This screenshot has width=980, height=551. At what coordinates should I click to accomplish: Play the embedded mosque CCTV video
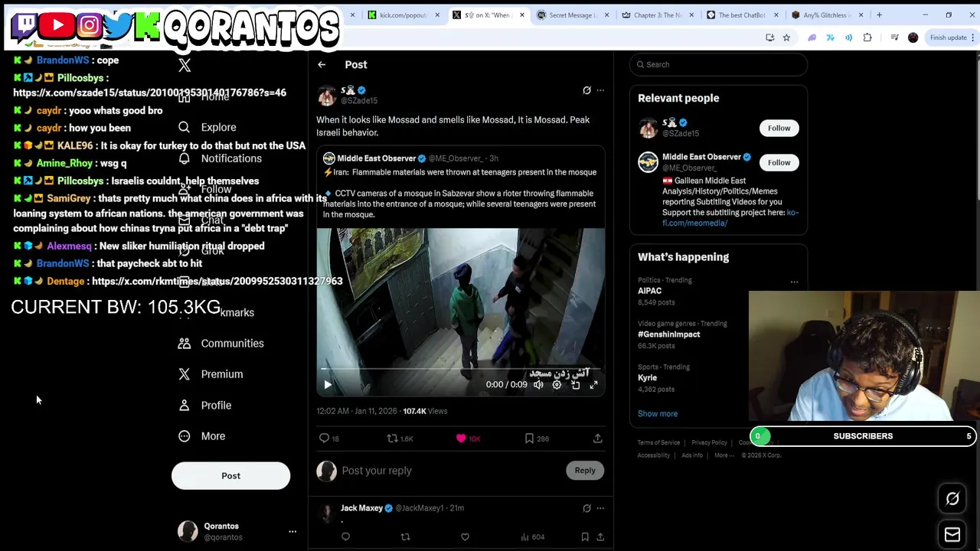pyautogui.click(x=328, y=385)
